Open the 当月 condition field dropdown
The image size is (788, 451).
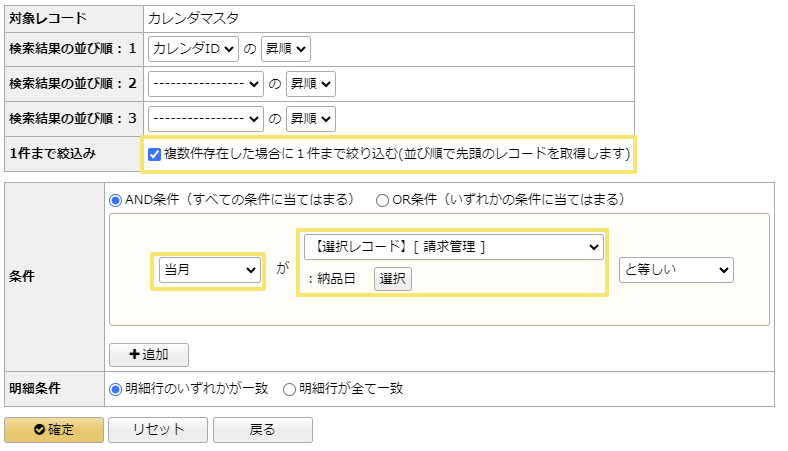(x=209, y=270)
